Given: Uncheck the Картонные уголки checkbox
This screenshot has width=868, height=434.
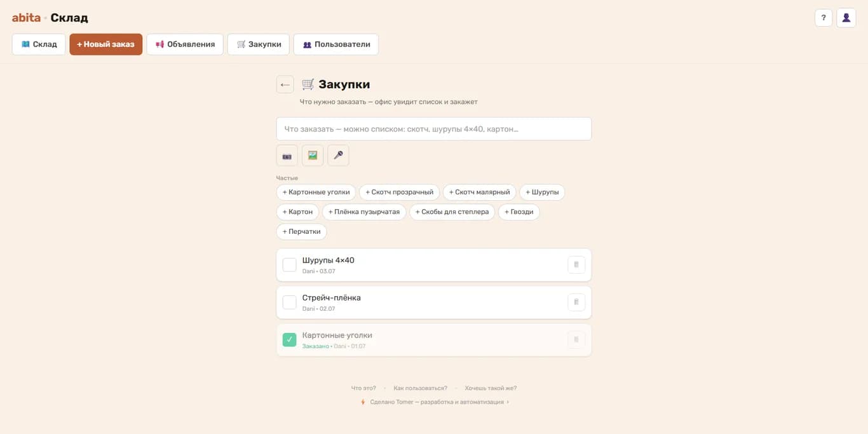Looking at the screenshot, I should tap(289, 340).
